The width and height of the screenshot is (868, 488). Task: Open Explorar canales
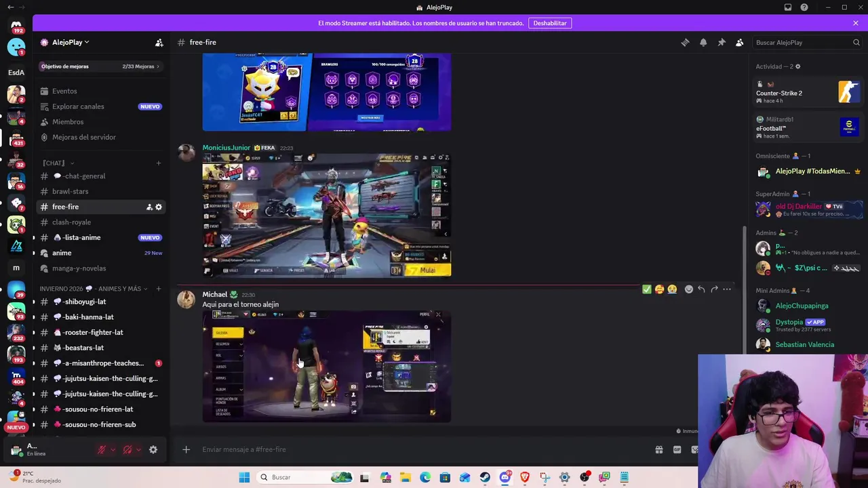100,106
